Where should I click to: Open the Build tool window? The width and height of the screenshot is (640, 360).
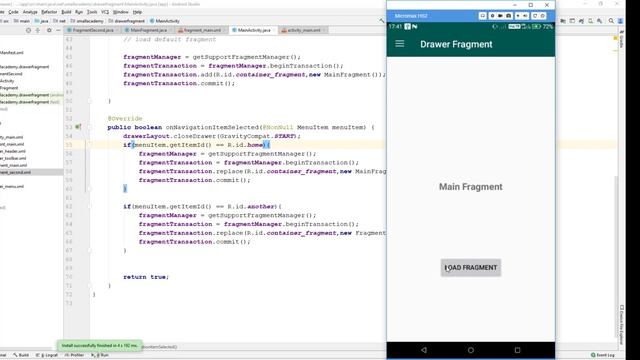(x=21, y=355)
